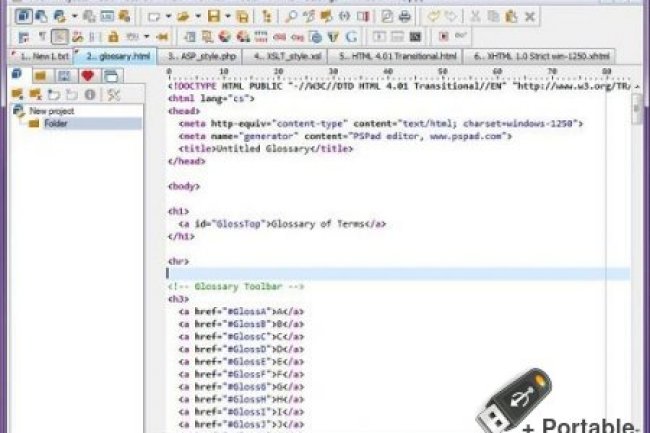Click the redo arrow icon
This screenshot has width=650, height=433.
pos(451,17)
